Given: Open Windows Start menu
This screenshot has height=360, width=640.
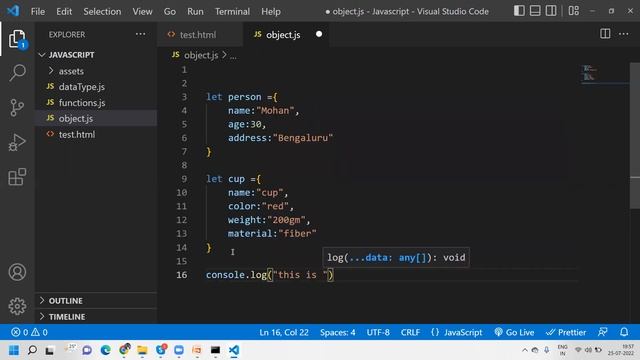Looking at the screenshot, I should coord(14,350).
